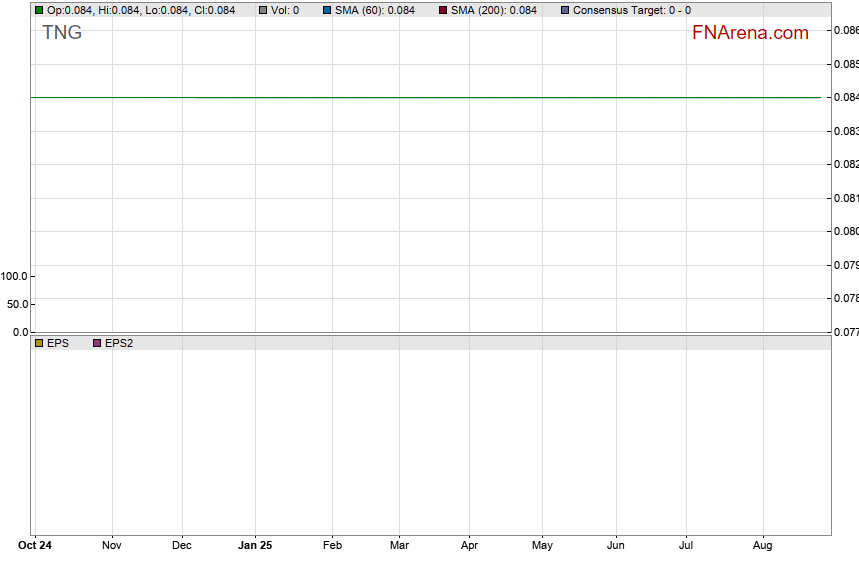Click the blue SMA (60) legend swatch
The height and width of the screenshot is (566, 859).
[x=327, y=10]
